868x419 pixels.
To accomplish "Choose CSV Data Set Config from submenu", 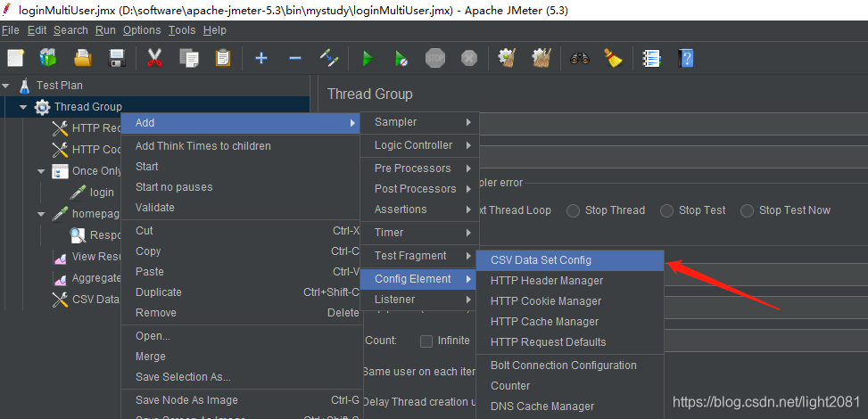I will coord(570,260).
